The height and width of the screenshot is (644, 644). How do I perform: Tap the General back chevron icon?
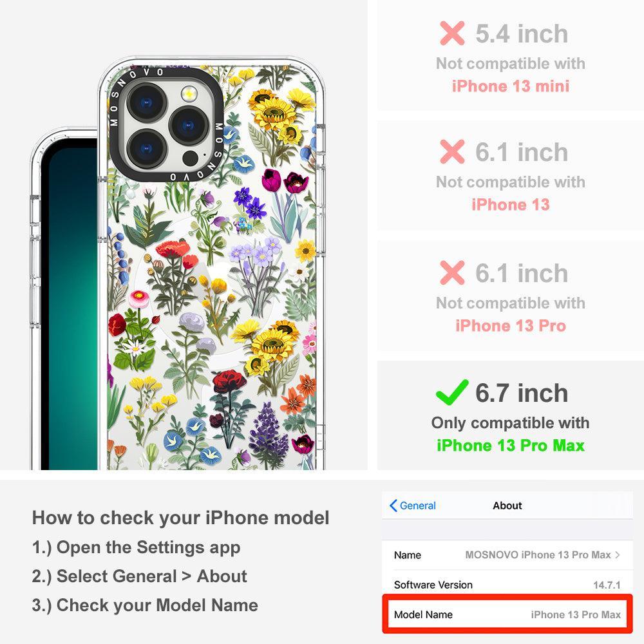pos(393,506)
